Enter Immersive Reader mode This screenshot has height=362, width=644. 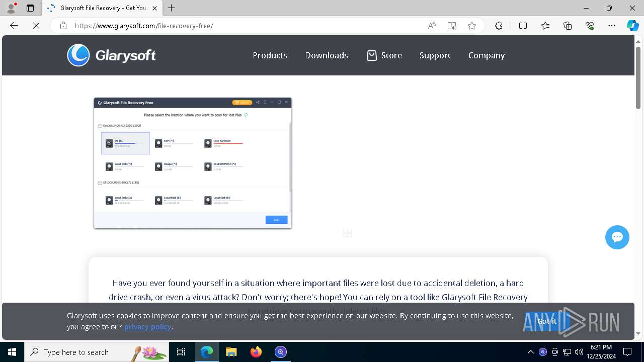pyautogui.click(x=452, y=26)
